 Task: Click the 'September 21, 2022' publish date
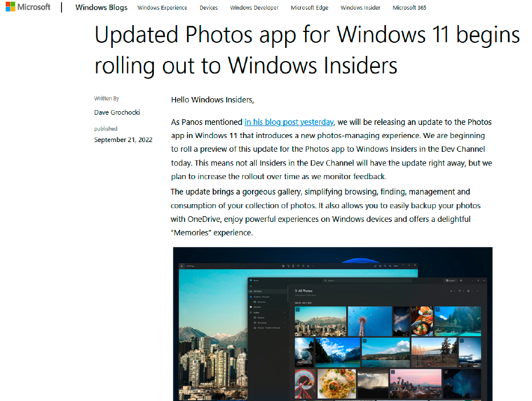pos(123,140)
